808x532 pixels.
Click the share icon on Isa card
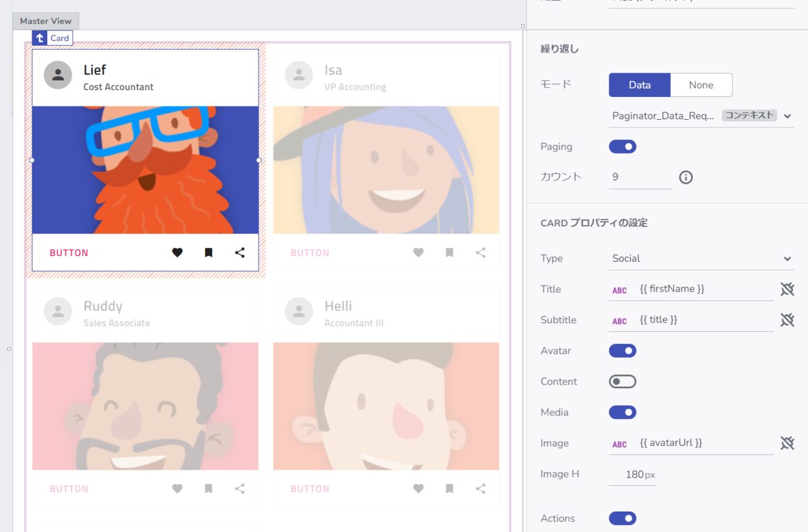[481, 253]
